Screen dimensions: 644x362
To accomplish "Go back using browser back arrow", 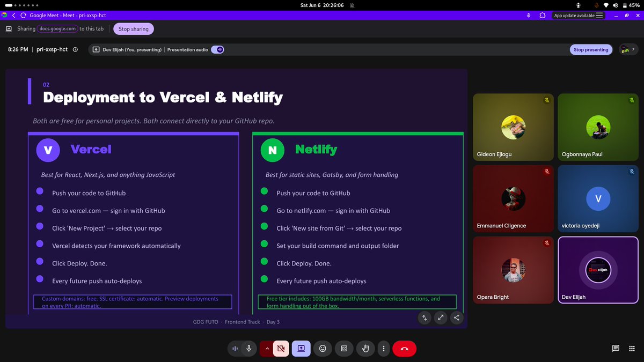I will tap(13, 16).
